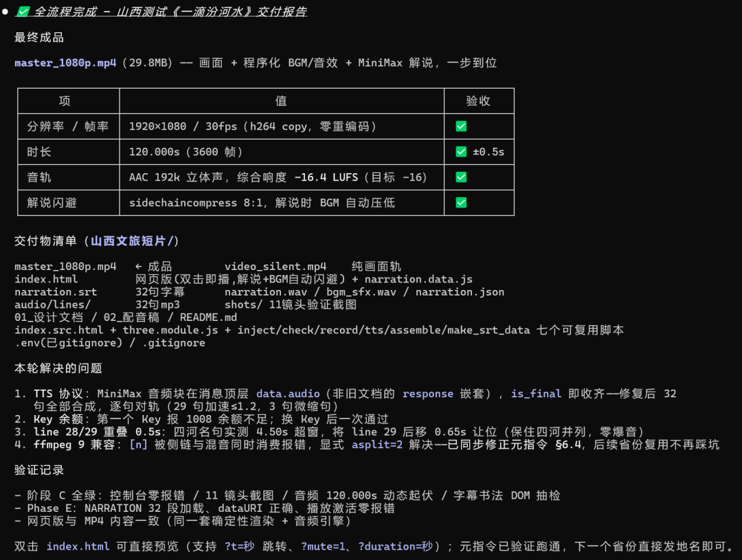Click the 分辨率 / 帧率 table cell
The height and width of the screenshot is (560, 742).
[67, 126]
